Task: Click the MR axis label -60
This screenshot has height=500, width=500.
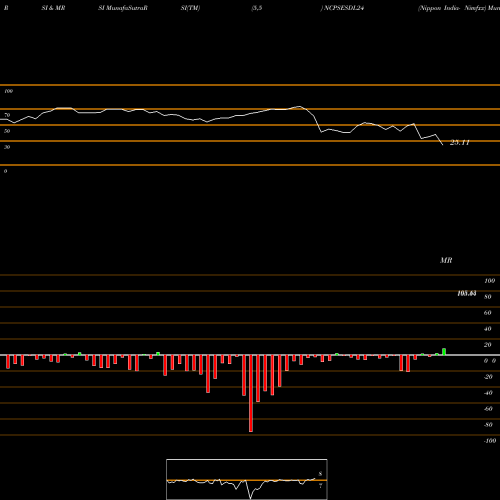Action: (488, 409)
